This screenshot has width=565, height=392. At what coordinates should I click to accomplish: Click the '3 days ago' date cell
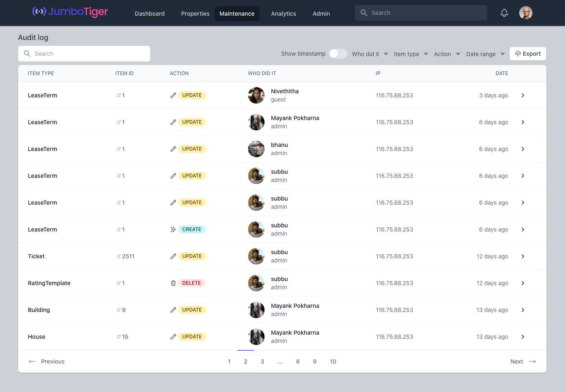[494, 95]
